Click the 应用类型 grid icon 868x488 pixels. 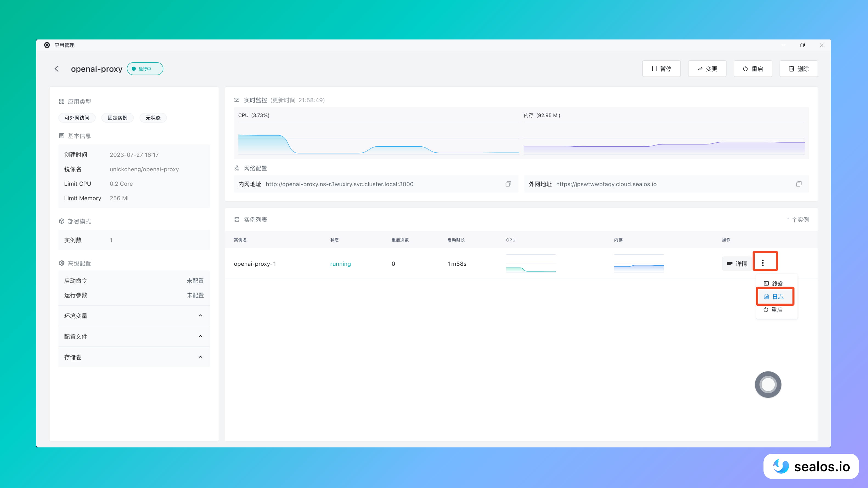pyautogui.click(x=62, y=101)
